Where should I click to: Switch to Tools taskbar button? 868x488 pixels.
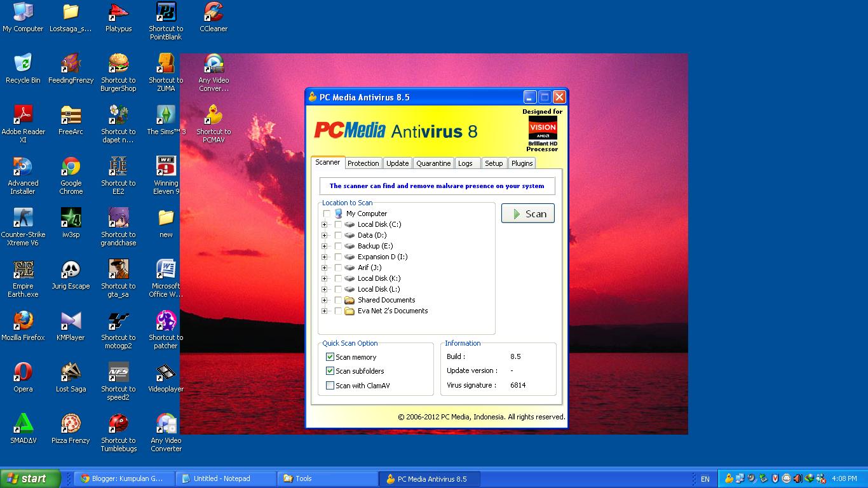point(327,478)
